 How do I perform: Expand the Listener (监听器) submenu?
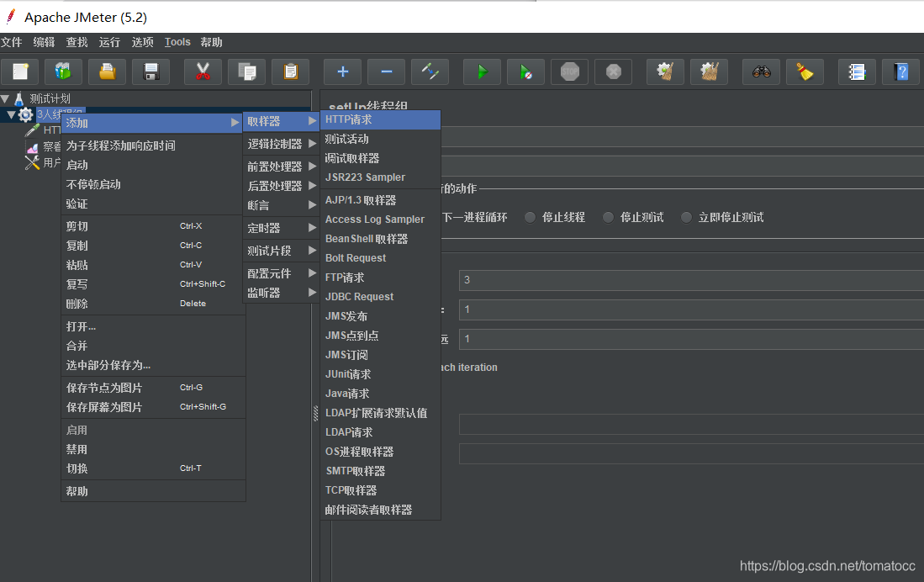(x=281, y=293)
